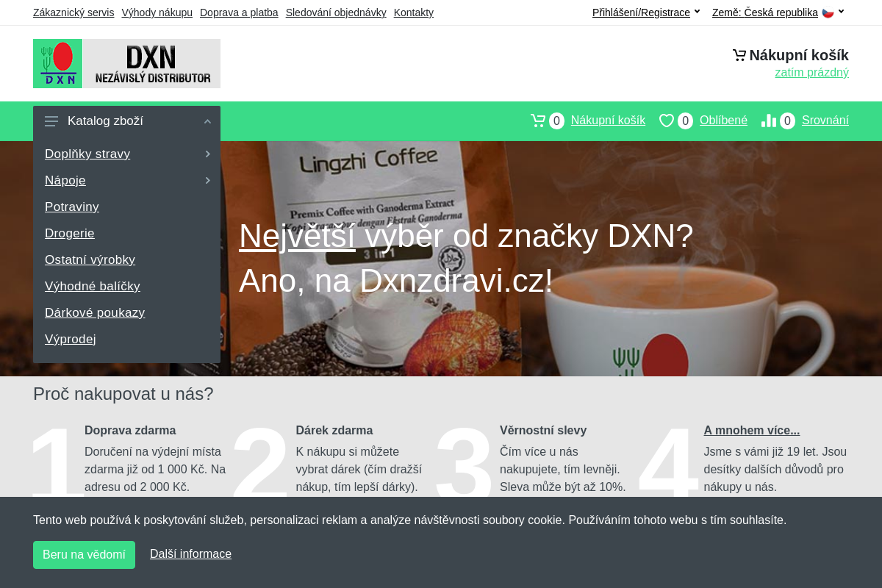Open Nákupní košík link in green bar
Viewport: 882px width, 588px height.
608,121
